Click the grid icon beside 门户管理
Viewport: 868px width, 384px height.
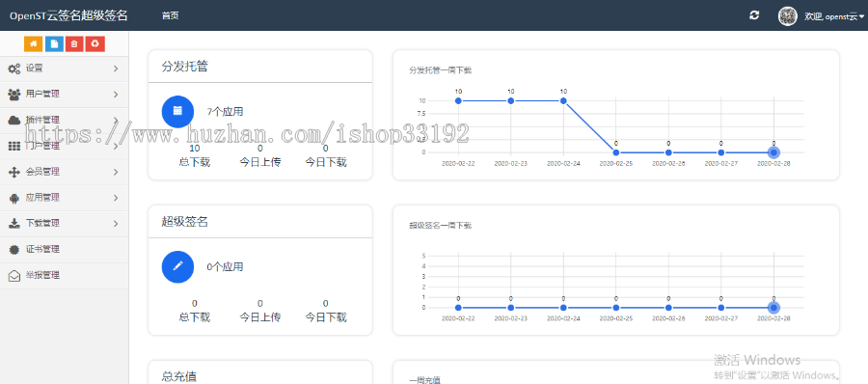click(x=14, y=147)
